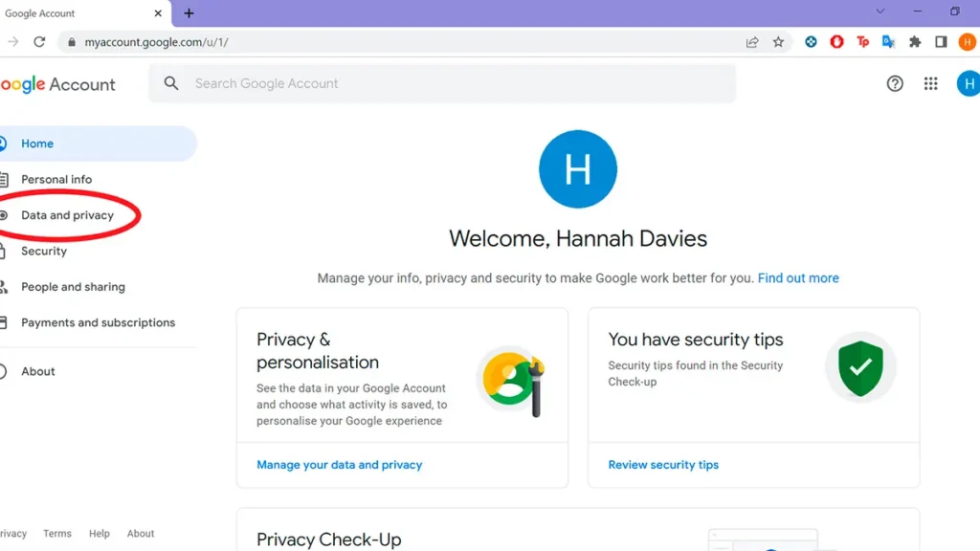
Task: Click Review security tips link
Action: (663, 465)
